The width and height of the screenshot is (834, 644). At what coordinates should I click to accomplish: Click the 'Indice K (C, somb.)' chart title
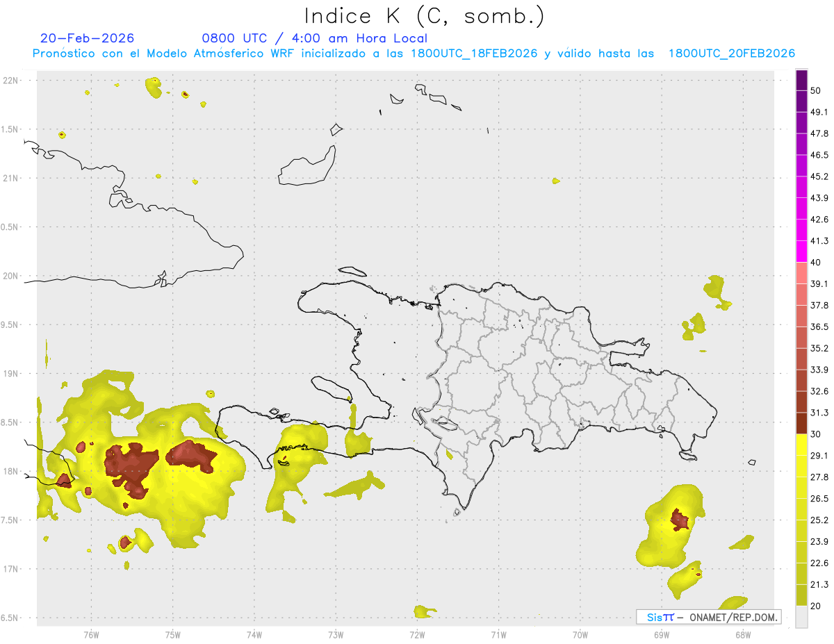tap(425, 16)
